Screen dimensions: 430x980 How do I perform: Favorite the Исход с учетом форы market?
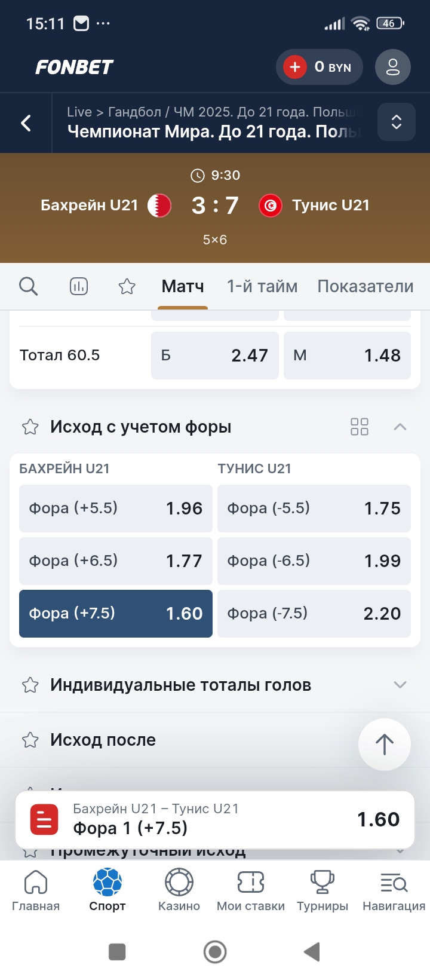click(x=30, y=427)
